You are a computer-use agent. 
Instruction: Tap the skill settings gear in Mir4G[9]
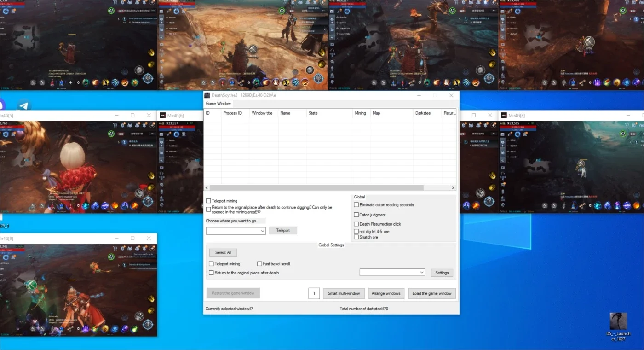[78, 328]
